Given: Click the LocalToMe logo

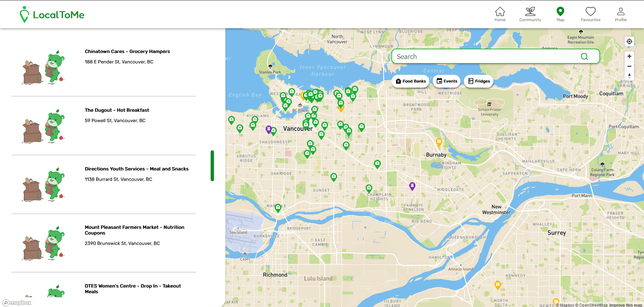Looking at the screenshot, I should pos(52,14).
